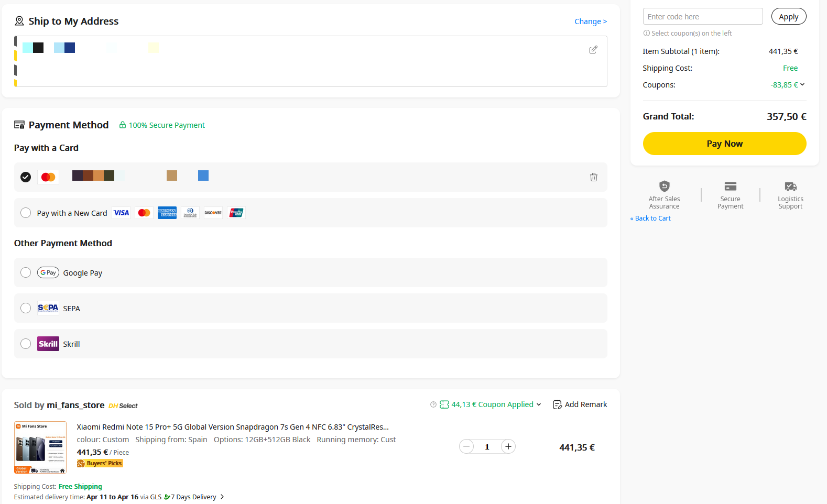Click the Grand Total 357,50 € amount

click(x=787, y=116)
